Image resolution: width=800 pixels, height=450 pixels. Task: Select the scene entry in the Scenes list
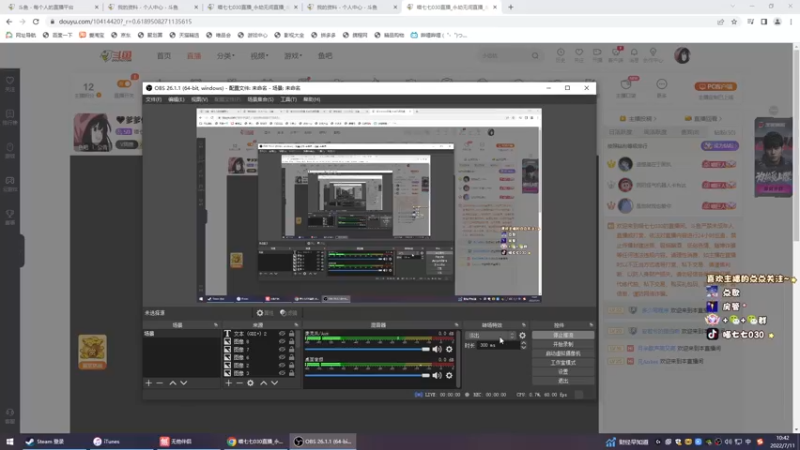(x=181, y=334)
